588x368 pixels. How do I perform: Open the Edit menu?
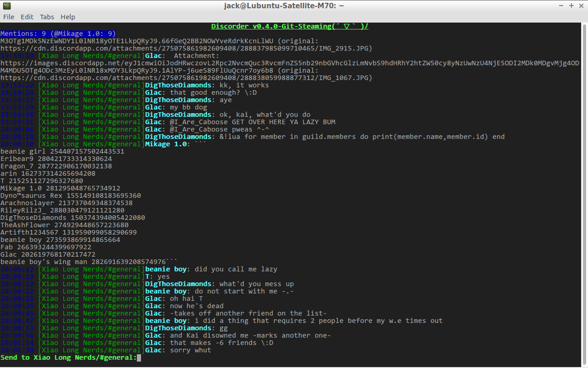[27, 17]
